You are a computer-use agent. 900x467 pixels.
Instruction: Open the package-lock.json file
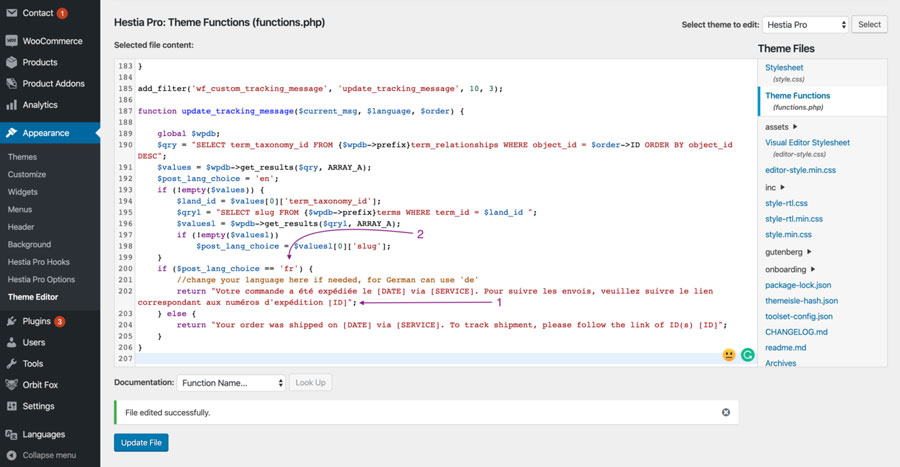pos(798,285)
